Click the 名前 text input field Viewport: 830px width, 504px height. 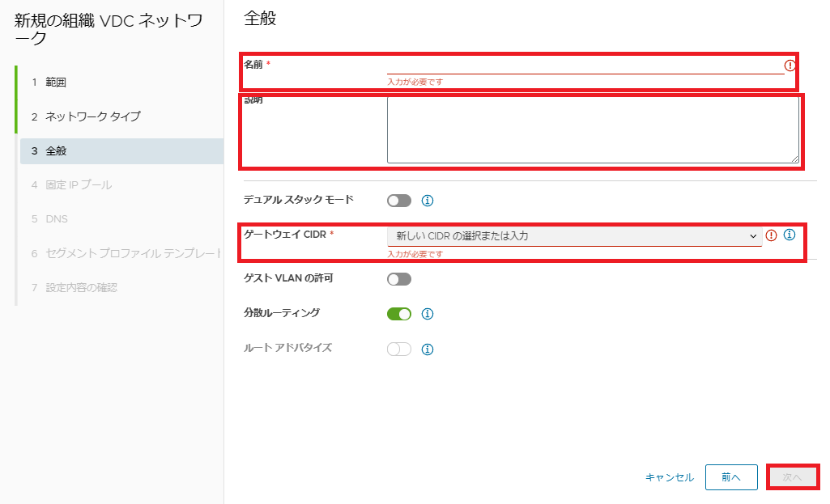click(585, 66)
